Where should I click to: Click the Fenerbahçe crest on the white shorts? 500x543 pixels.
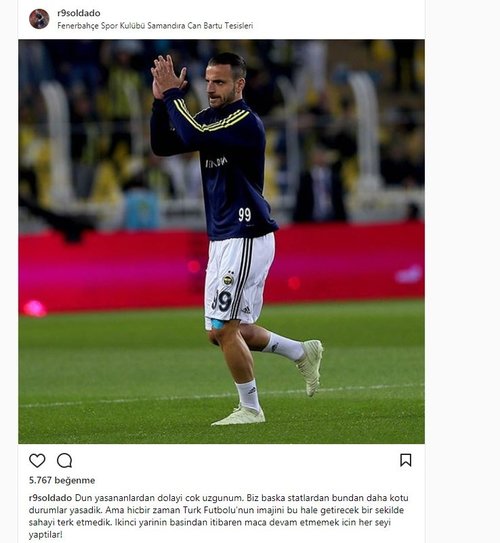228,279
